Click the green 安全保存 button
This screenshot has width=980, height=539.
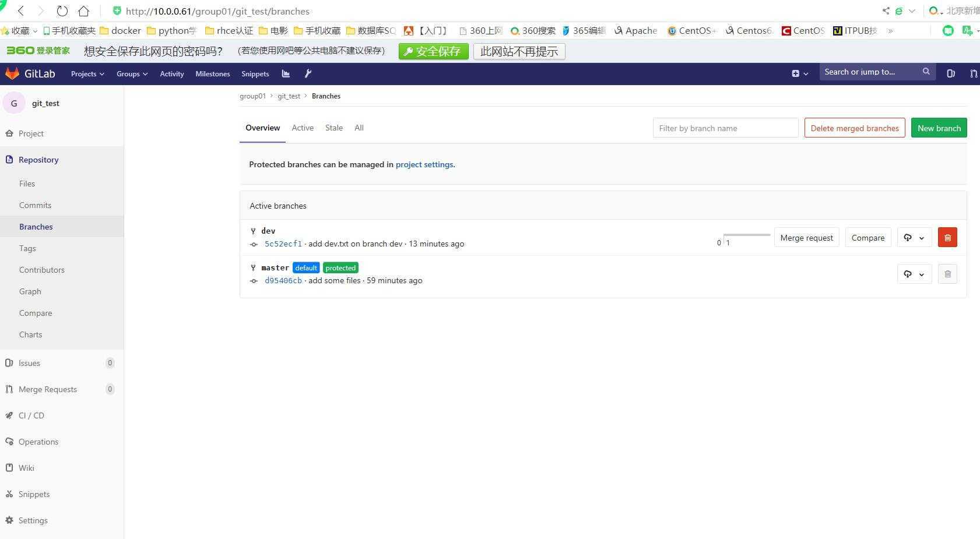433,51
